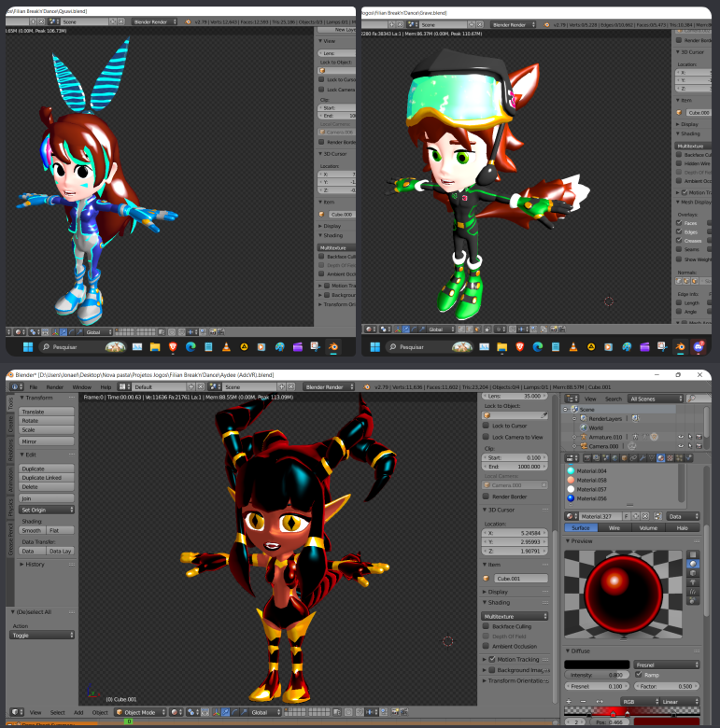Screen dimensions: 720x728
Task: Click the Duplicate Linked button
Action: 47,478
